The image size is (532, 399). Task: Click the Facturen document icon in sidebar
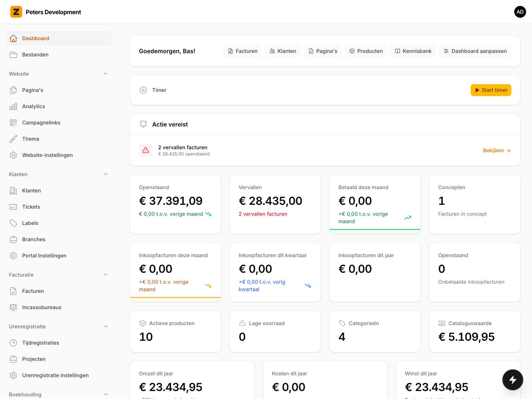coord(13,291)
